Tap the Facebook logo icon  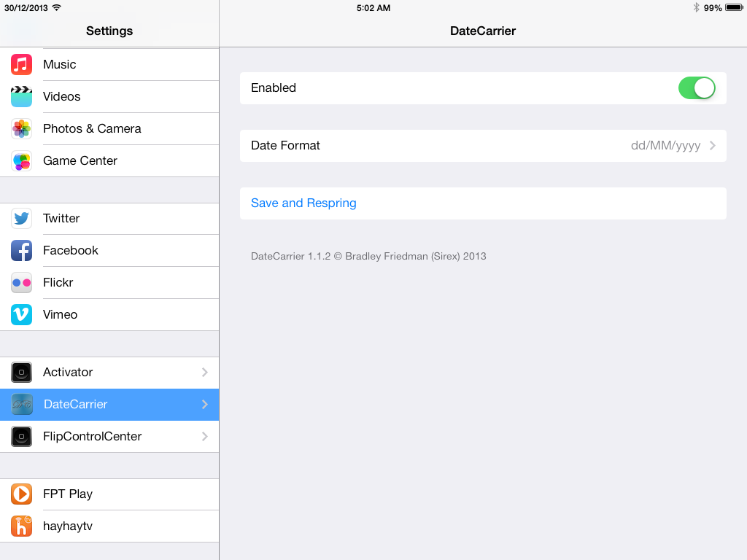[x=21, y=251]
